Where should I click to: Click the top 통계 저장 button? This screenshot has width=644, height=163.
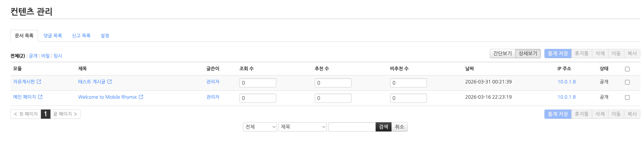point(557,53)
